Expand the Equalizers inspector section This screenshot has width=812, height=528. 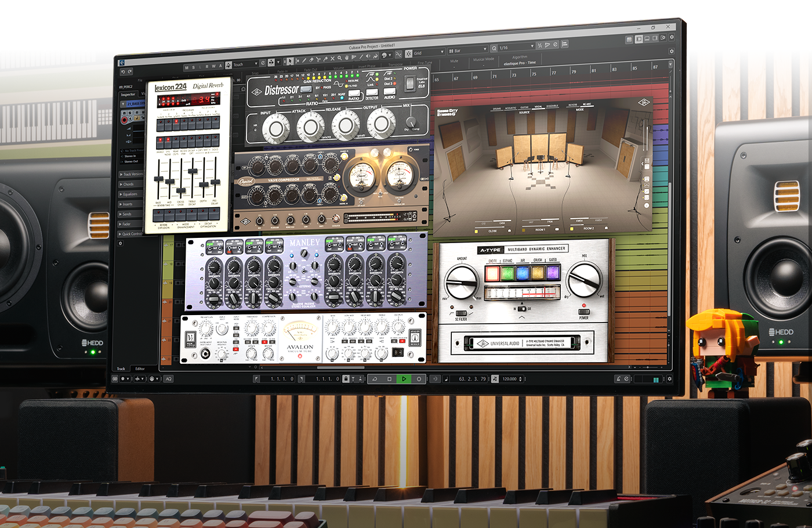129,194
